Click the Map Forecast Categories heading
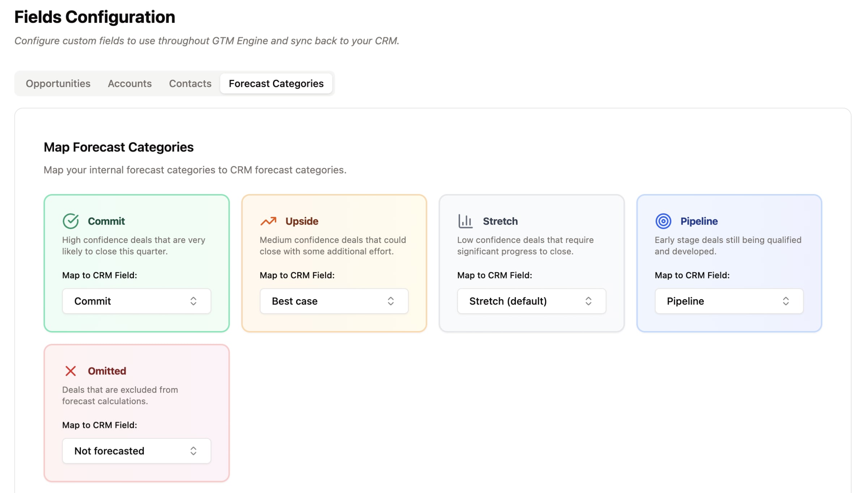Viewport: 868px width, 493px height. [119, 147]
